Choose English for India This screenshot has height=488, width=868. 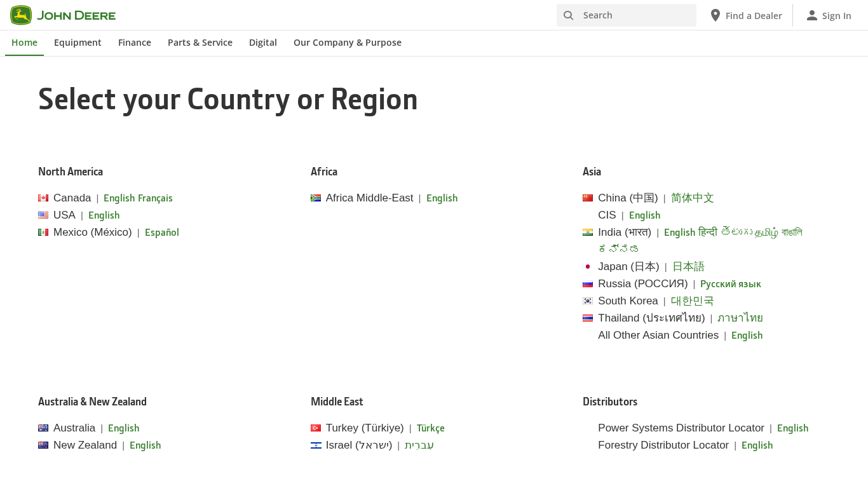(680, 233)
